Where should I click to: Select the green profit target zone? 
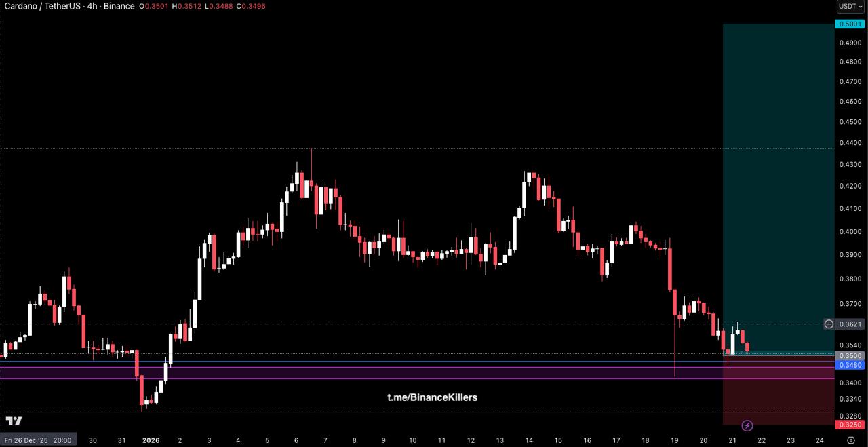(x=778, y=170)
